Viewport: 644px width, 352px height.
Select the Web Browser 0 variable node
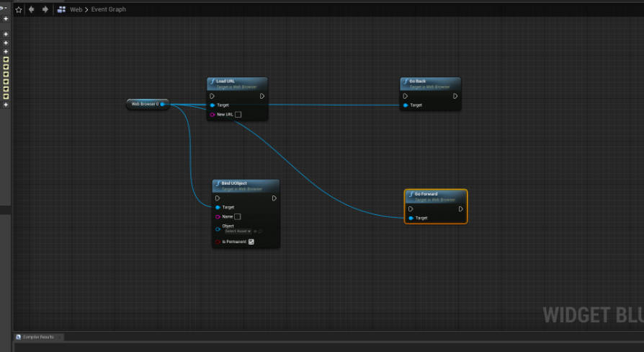144,104
